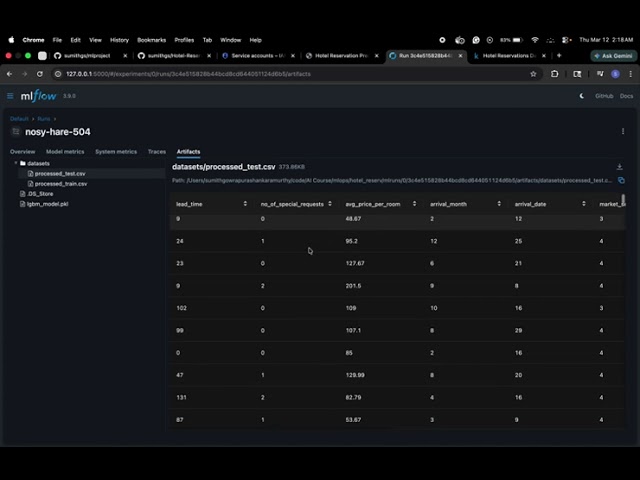This screenshot has height=480, width=640.
Task: Click the lead_time cell 102
Action: coord(181,308)
